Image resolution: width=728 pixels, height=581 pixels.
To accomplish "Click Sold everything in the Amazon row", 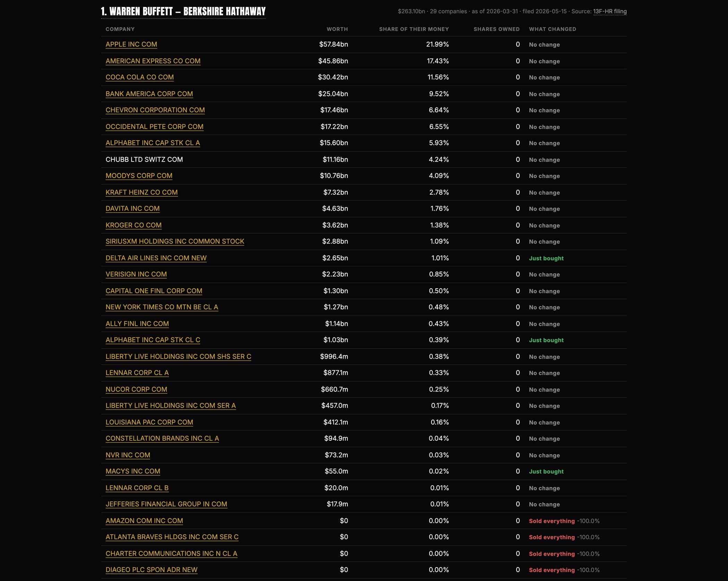I will pos(552,521).
